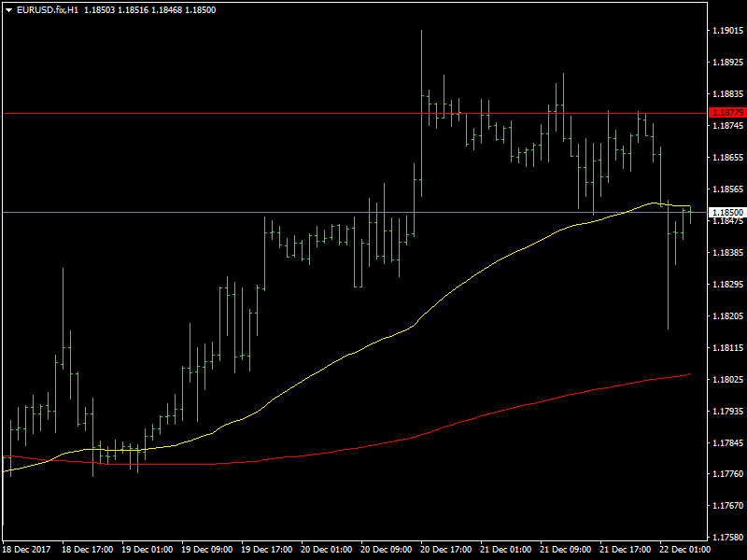Image resolution: width=747 pixels, height=560 pixels.
Task: Click price scale value 1.18835
Action: (727, 94)
